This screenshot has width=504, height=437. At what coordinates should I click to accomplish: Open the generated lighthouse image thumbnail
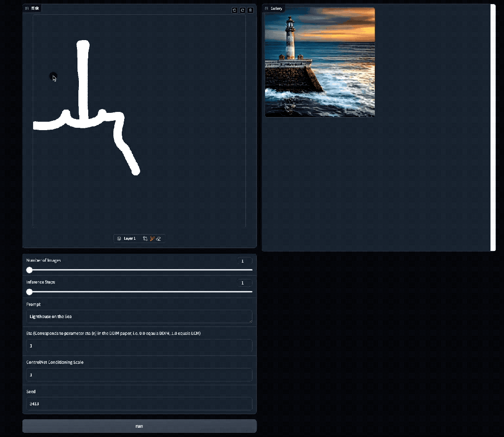[320, 62]
